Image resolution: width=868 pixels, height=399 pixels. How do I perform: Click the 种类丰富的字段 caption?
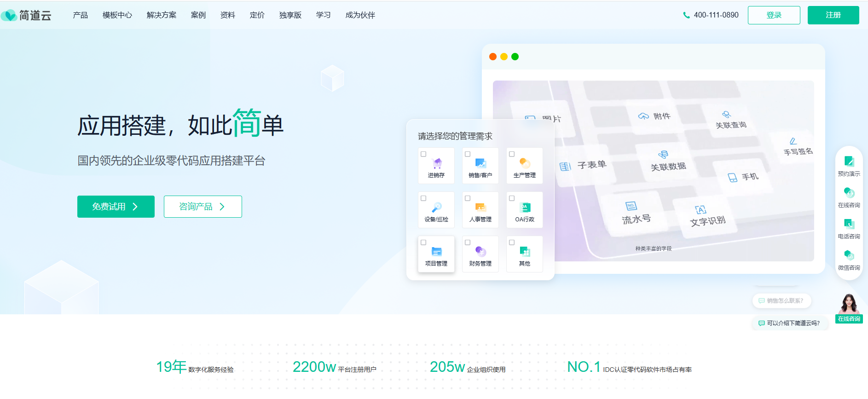point(654,249)
